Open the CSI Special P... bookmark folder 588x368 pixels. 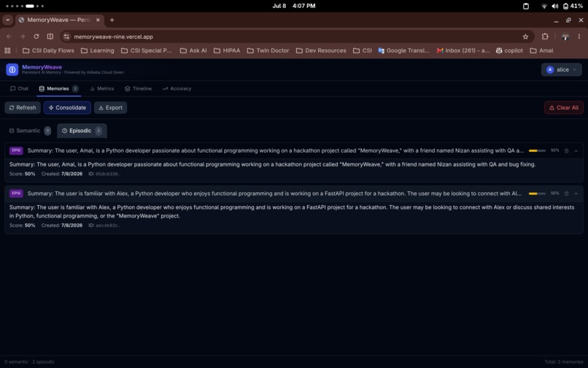coord(146,50)
